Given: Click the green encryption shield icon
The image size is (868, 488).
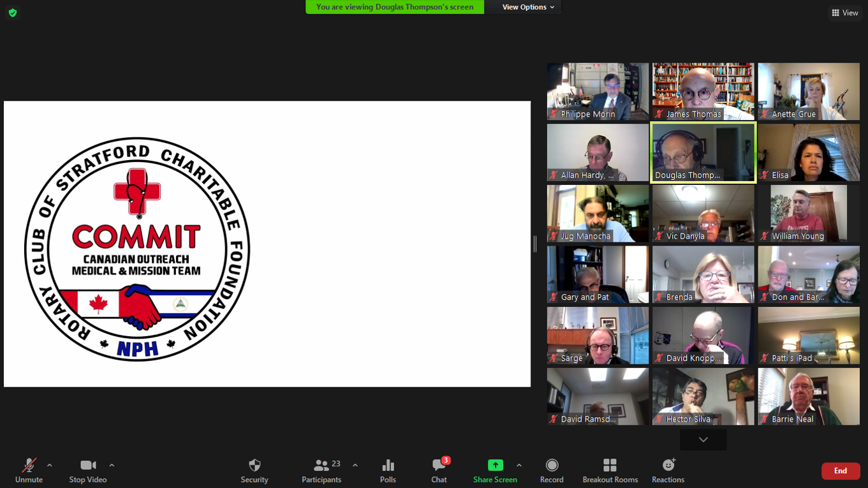Looking at the screenshot, I should [x=12, y=13].
